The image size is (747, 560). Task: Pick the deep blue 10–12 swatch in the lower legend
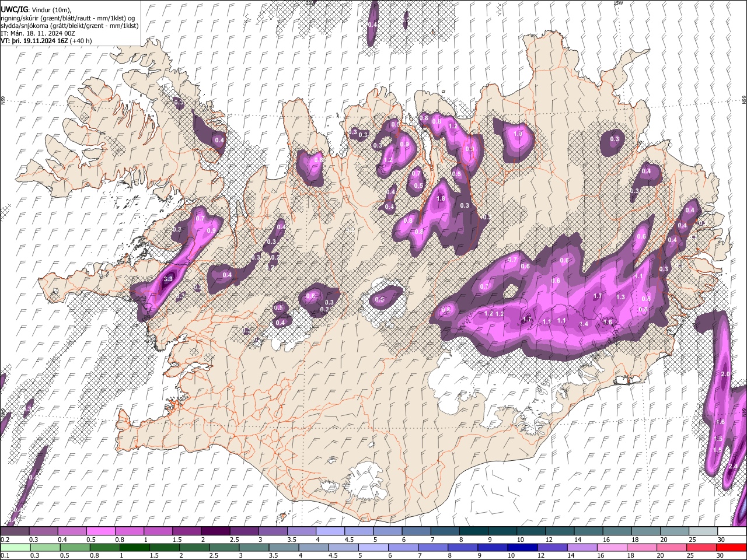(523, 547)
